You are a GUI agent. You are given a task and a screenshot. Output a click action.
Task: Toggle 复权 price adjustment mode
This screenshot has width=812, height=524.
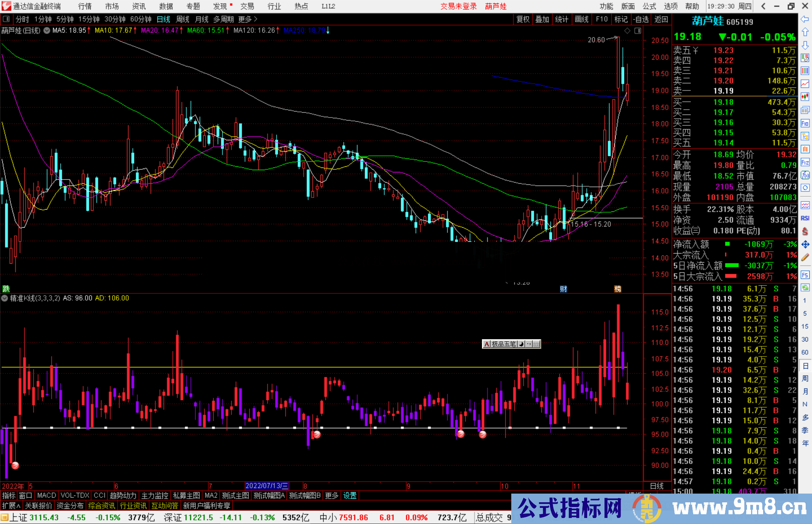tap(523, 19)
